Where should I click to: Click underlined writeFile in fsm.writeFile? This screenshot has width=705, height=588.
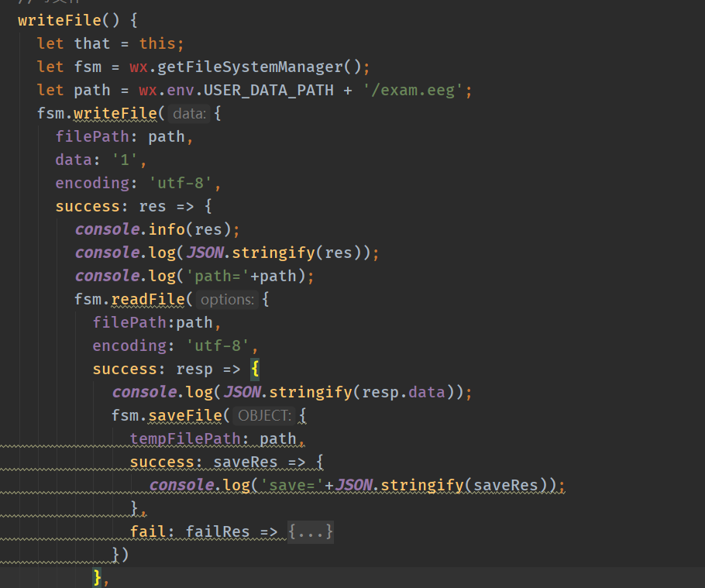115,114
